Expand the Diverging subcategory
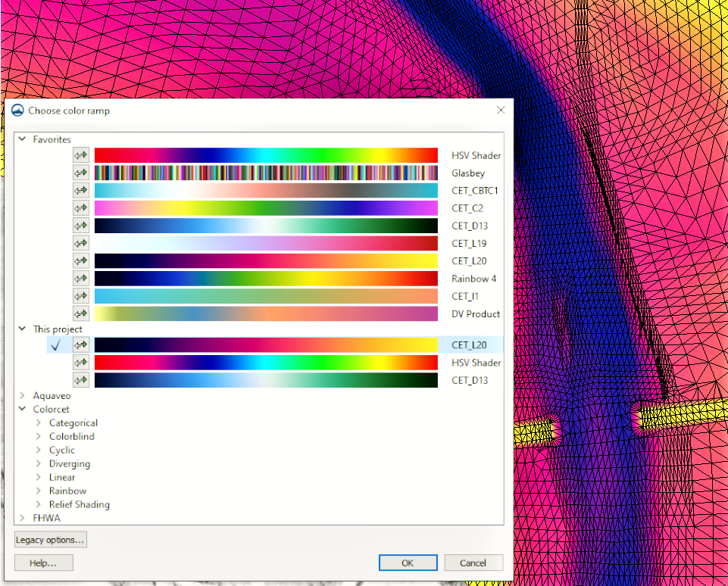This screenshot has width=728, height=586. point(39,463)
